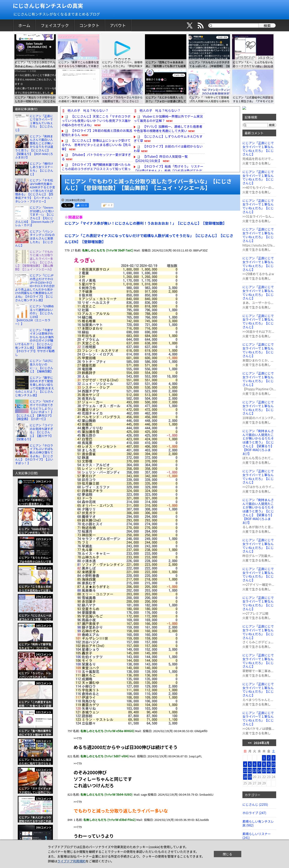The image size is (289, 868).
Task: Open popular article thumbnail with 66コメント
Action: click(x=35, y=579)
